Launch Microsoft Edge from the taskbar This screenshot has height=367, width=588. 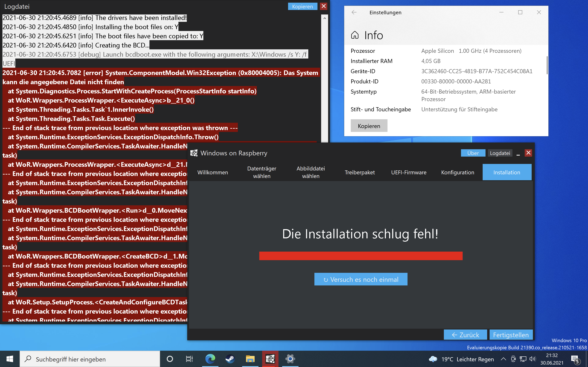(x=210, y=359)
